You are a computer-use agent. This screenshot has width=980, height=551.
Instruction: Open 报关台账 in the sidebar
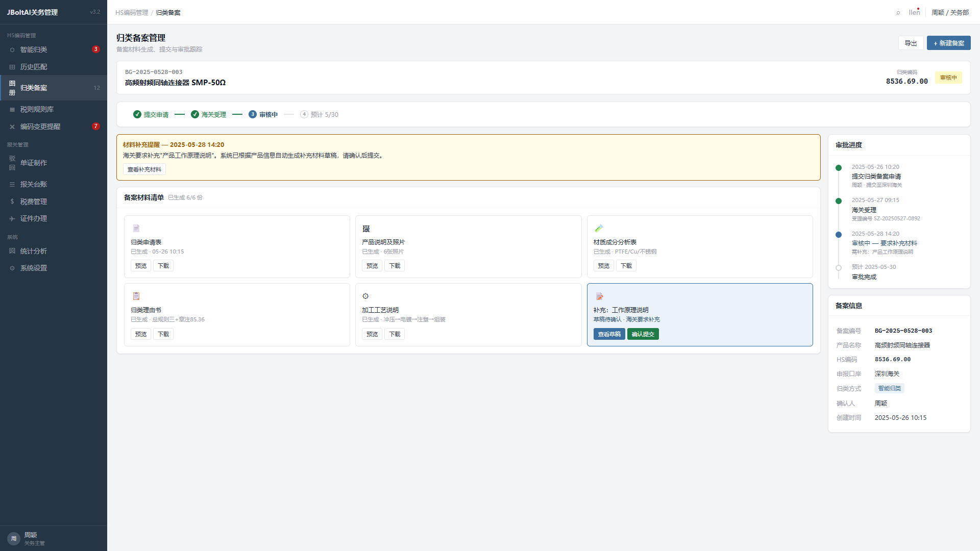[54, 184]
